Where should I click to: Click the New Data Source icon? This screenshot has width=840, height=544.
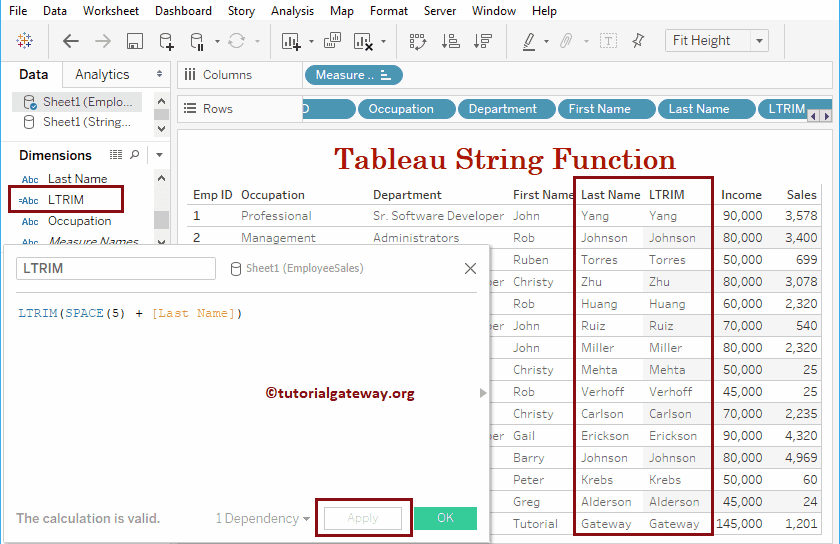point(167,41)
